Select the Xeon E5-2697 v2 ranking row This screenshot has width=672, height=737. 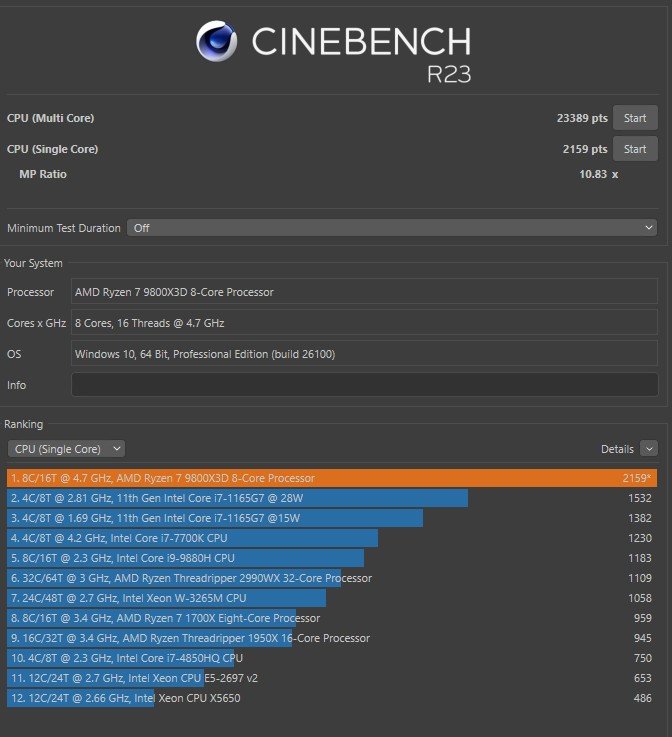pos(332,678)
